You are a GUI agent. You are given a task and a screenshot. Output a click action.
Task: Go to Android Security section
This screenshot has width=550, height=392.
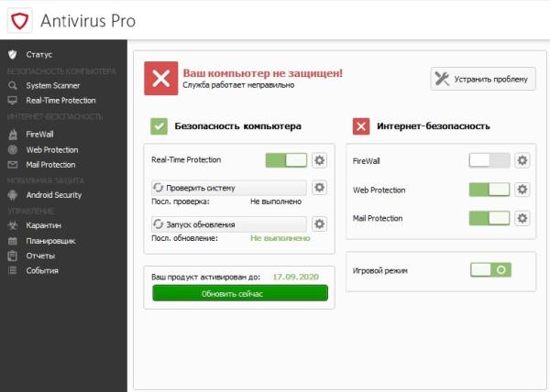(54, 195)
